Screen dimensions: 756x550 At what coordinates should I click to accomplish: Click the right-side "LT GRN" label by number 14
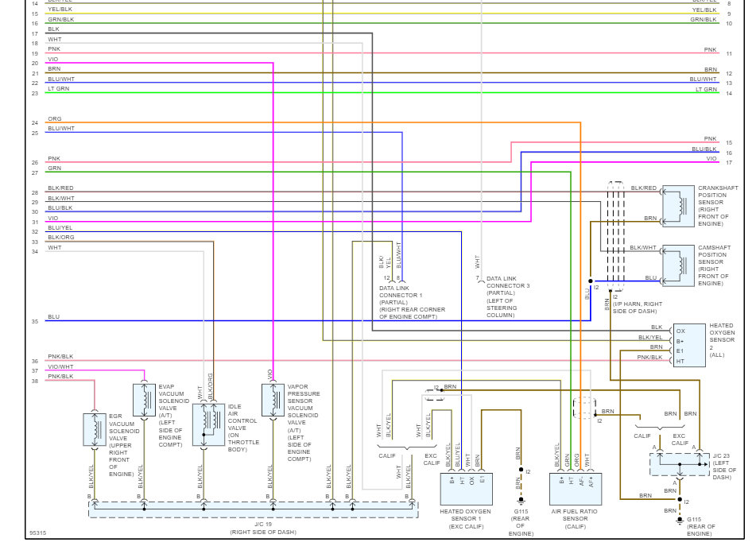pyautogui.click(x=707, y=89)
